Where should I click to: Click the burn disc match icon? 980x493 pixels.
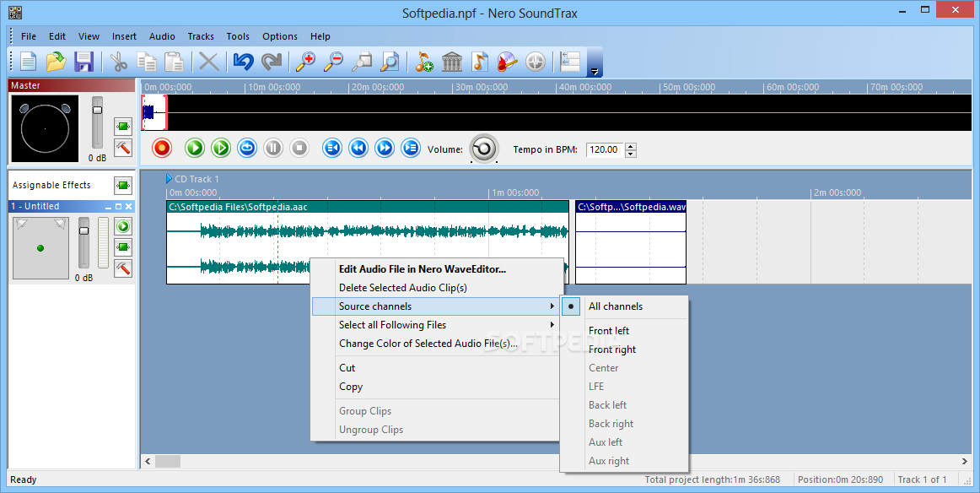coord(508,62)
